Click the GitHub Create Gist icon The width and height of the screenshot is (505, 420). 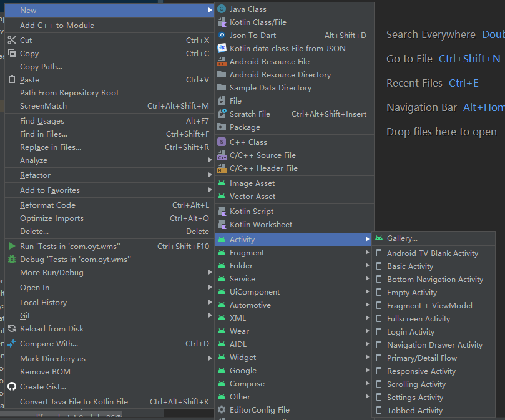12,386
